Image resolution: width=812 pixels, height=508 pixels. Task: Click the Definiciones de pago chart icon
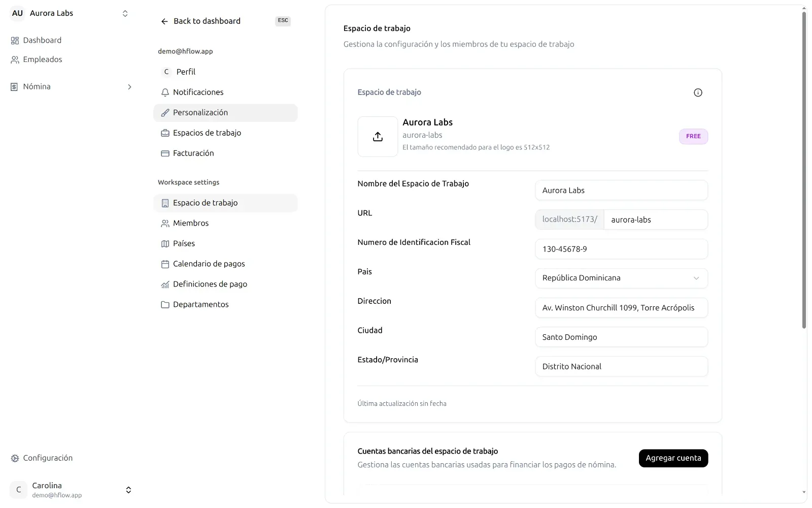(x=165, y=284)
